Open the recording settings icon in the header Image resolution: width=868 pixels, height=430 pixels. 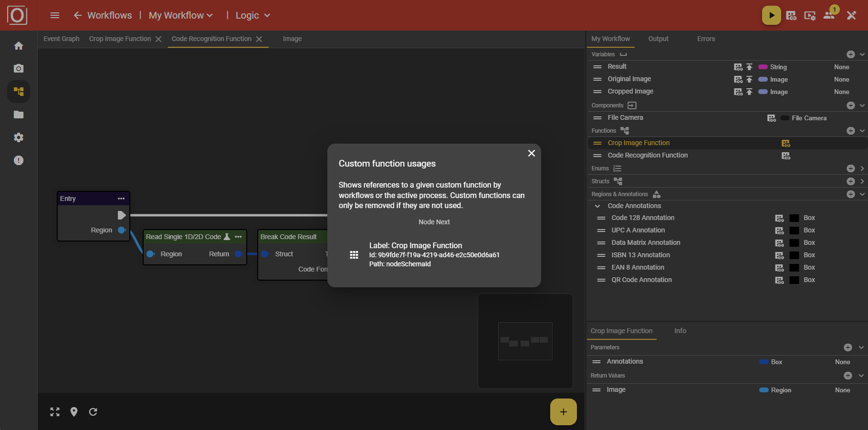coord(809,15)
